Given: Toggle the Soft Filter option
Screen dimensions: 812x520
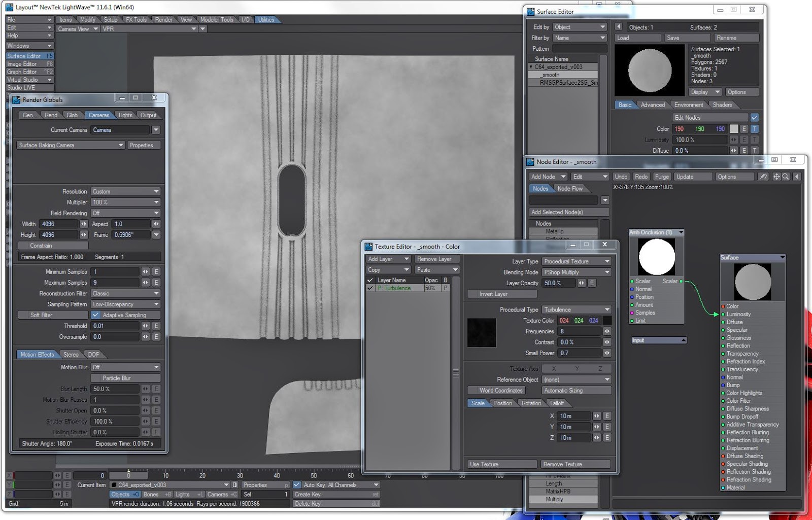Looking at the screenshot, I should point(53,315).
